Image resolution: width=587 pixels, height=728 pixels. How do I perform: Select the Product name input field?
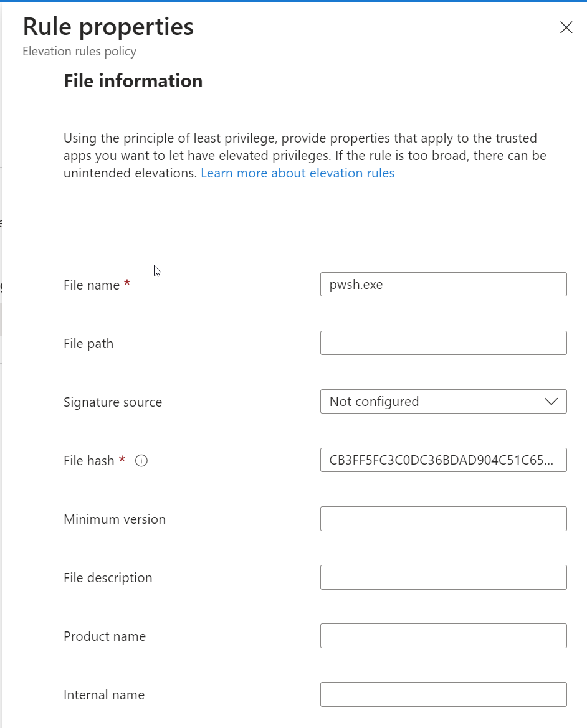point(443,635)
